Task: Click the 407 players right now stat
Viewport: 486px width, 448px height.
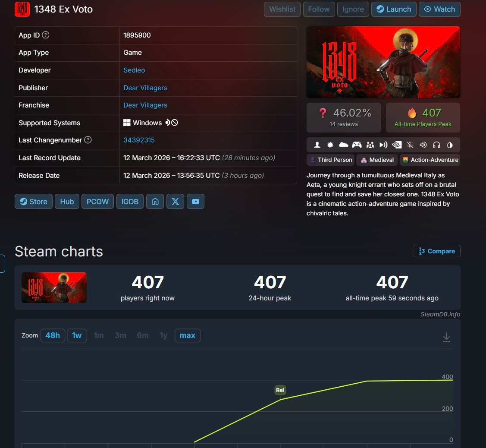Action: (x=147, y=288)
